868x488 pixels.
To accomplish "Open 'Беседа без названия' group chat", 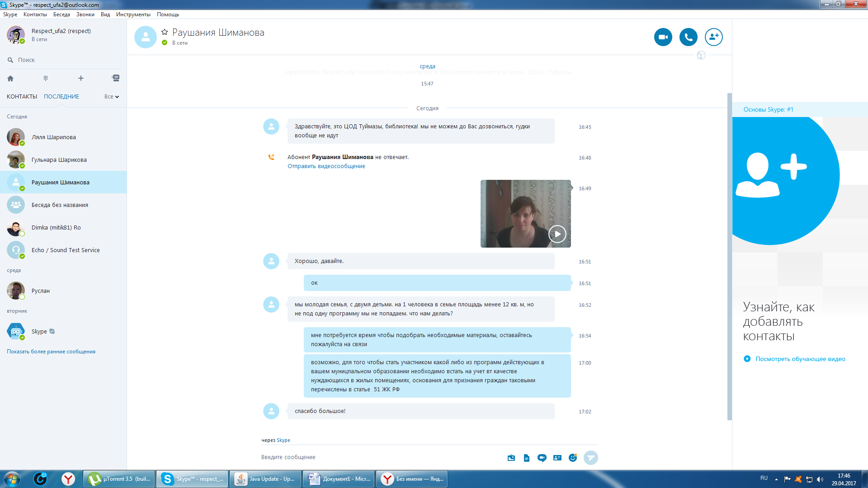I will [x=63, y=205].
